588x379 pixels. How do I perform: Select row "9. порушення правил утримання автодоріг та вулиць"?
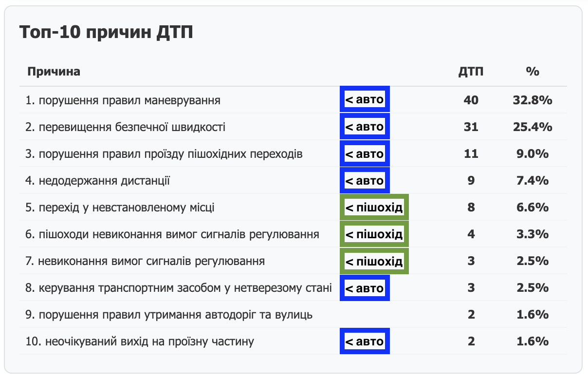(x=169, y=315)
